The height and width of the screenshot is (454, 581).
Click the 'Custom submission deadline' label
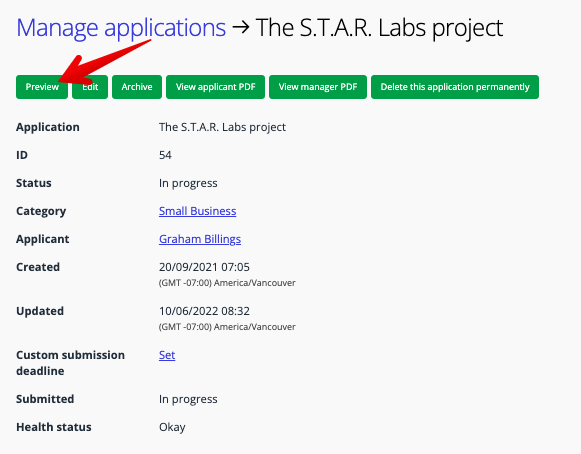[x=70, y=363]
